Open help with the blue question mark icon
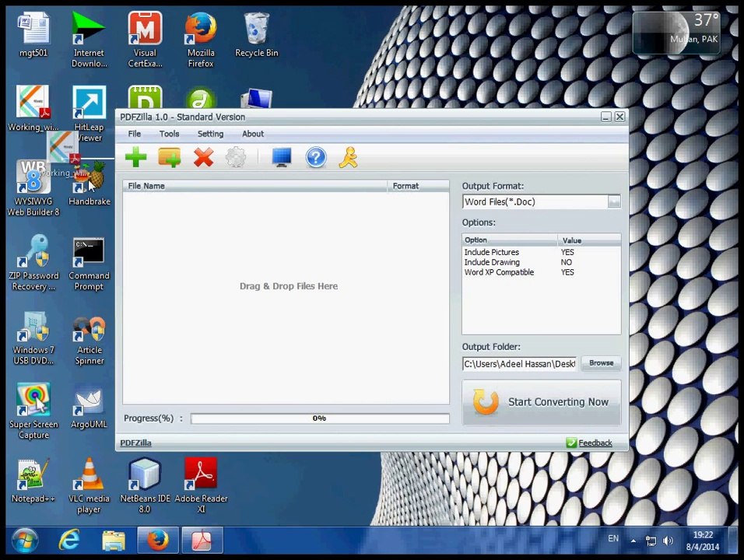 316,157
